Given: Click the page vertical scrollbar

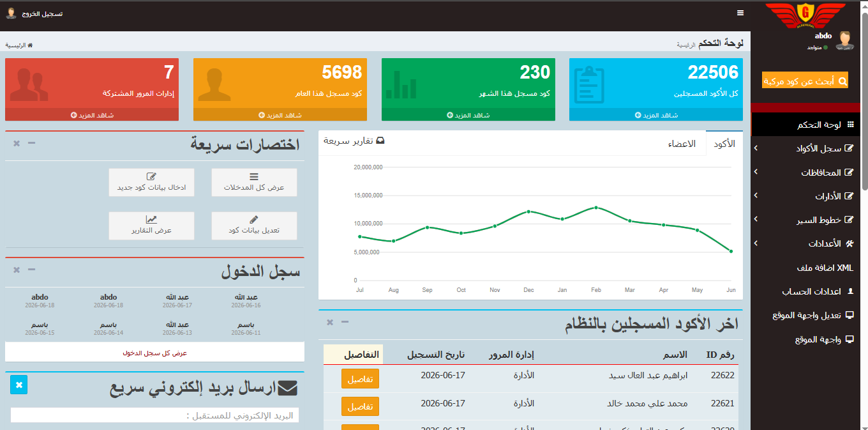Looking at the screenshot, I should 865,102.
